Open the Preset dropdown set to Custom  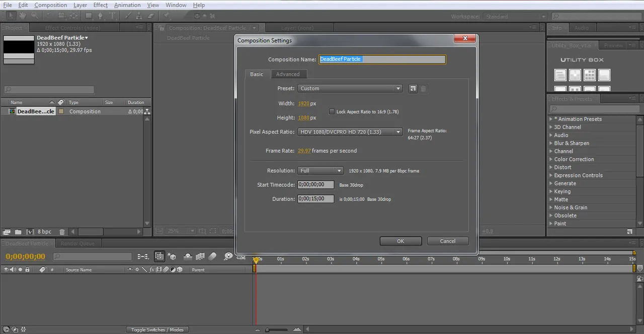(350, 89)
